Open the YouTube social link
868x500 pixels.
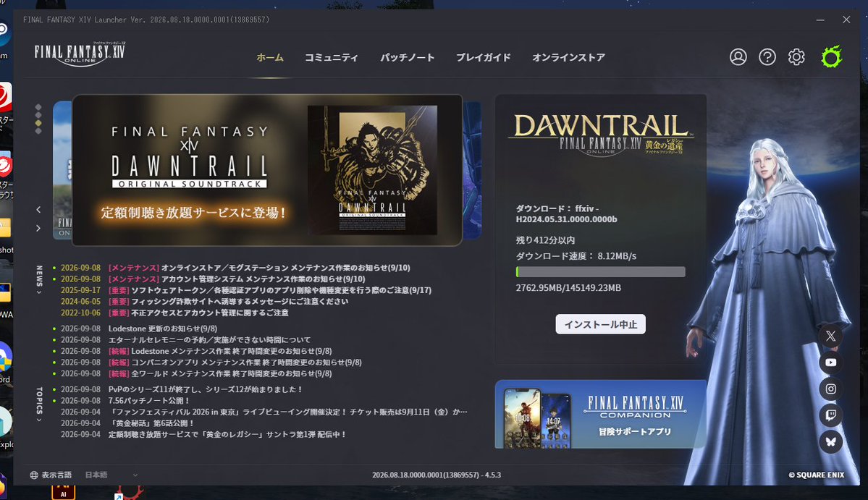coord(831,363)
